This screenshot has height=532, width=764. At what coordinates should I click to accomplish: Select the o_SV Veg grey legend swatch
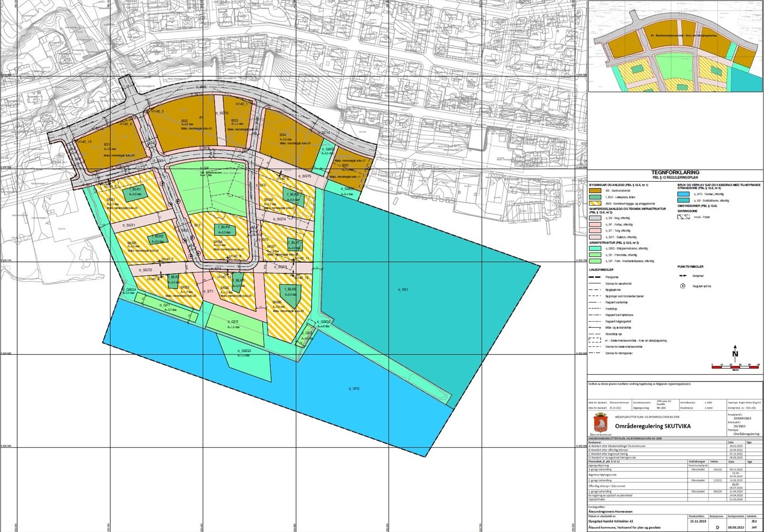tap(595, 218)
